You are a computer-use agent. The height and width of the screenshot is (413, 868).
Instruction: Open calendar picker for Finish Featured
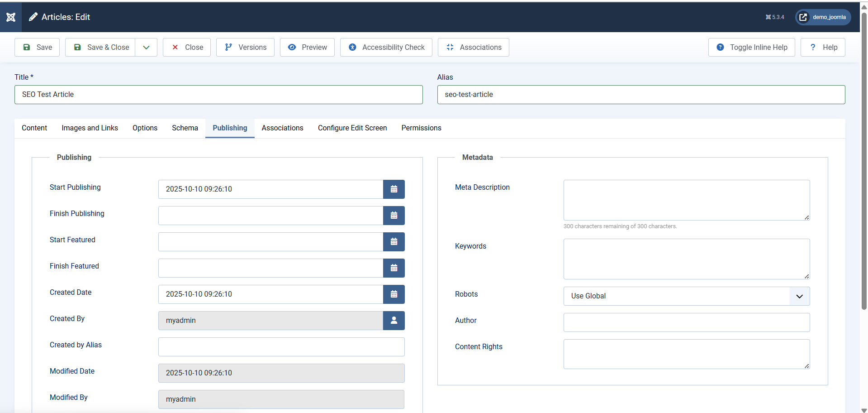[394, 268]
